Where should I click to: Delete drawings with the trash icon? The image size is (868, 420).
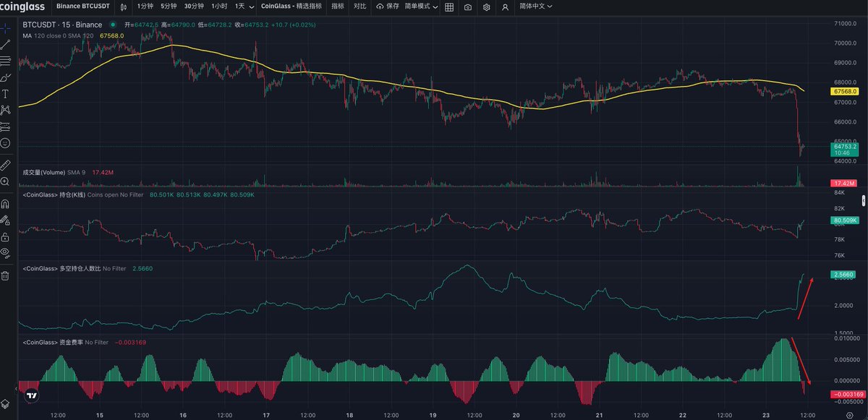pos(6,275)
